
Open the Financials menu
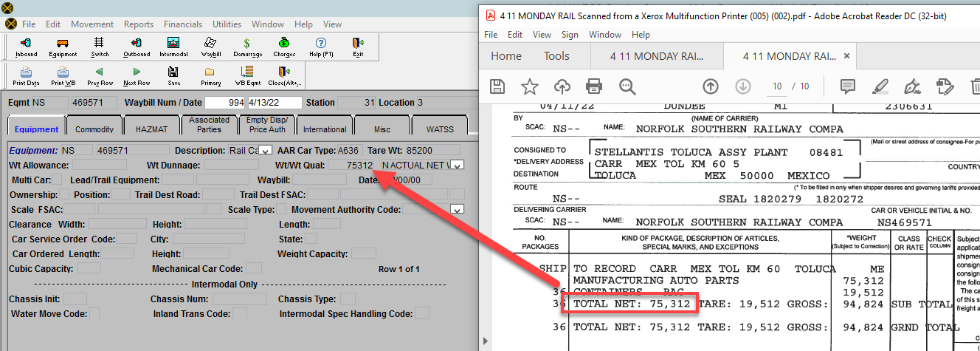184,24
